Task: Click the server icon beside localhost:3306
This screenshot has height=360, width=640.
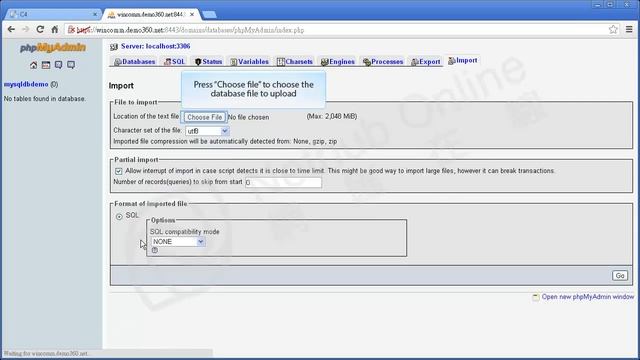Action: (x=114, y=47)
